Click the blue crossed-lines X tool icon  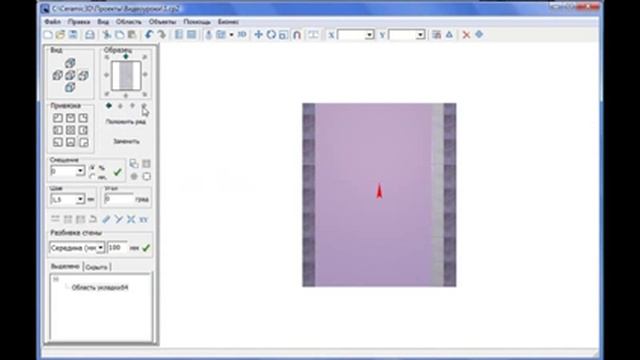(131, 220)
